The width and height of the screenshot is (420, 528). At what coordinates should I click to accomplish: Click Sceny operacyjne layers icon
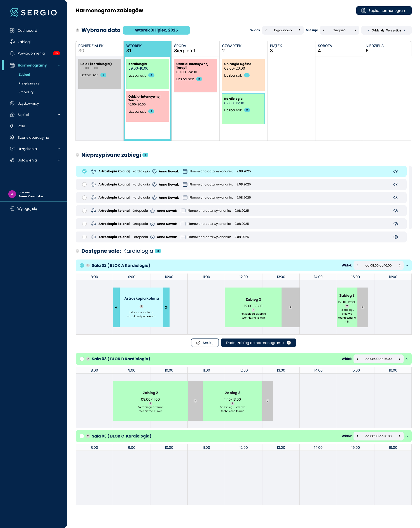coord(12,137)
